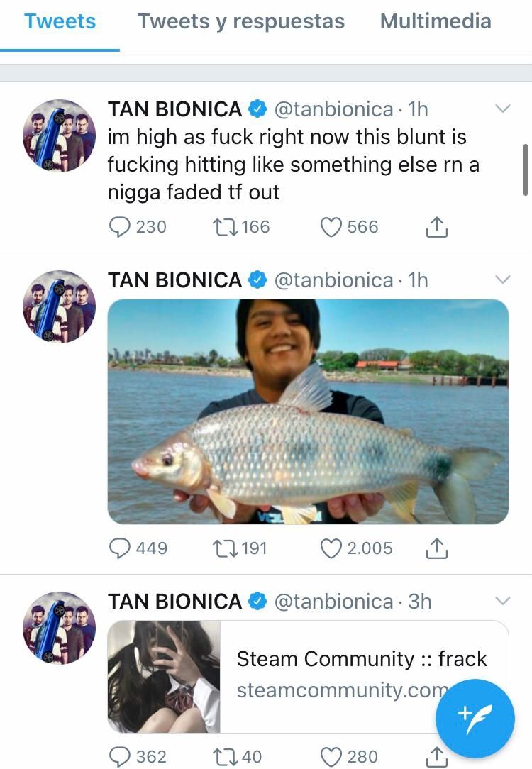Image resolution: width=532 pixels, height=769 pixels.
Task: Open the Multimedia tab
Action: [x=436, y=21]
